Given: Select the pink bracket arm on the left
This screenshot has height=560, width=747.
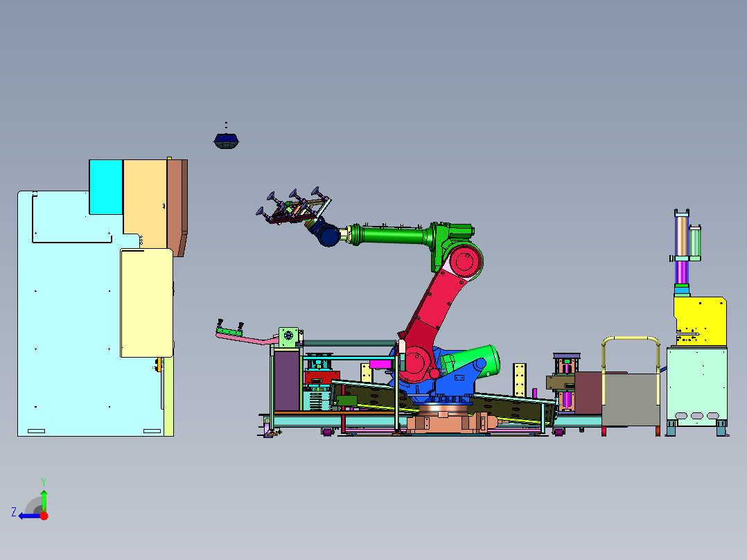Looking at the screenshot, I should [247, 339].
